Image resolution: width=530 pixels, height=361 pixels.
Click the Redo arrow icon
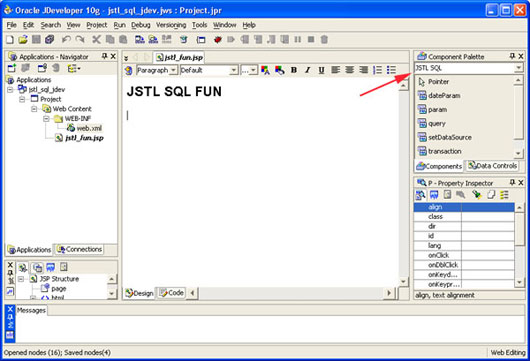[80, 40]
